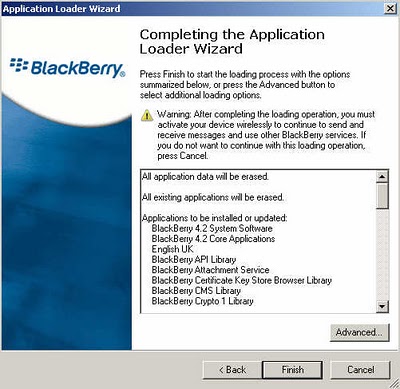Select "BlackBerry 4.2 Core Applications" entry
The image size is (400, 389).
click(213, 239)
